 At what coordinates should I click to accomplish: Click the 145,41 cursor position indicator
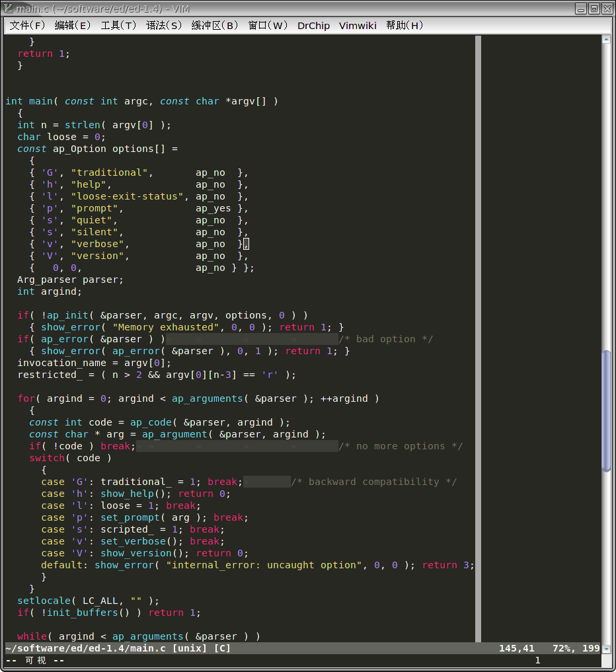click(x=517, y=648)
